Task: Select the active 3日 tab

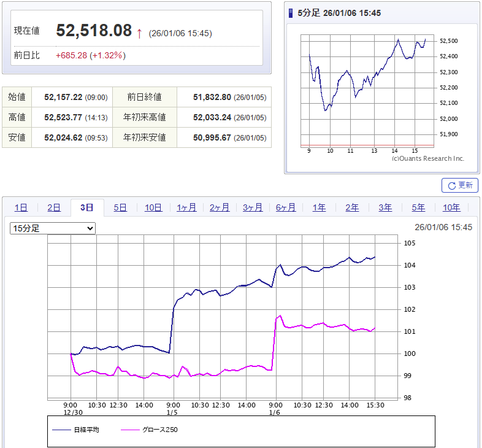Action: pos(87,207)
